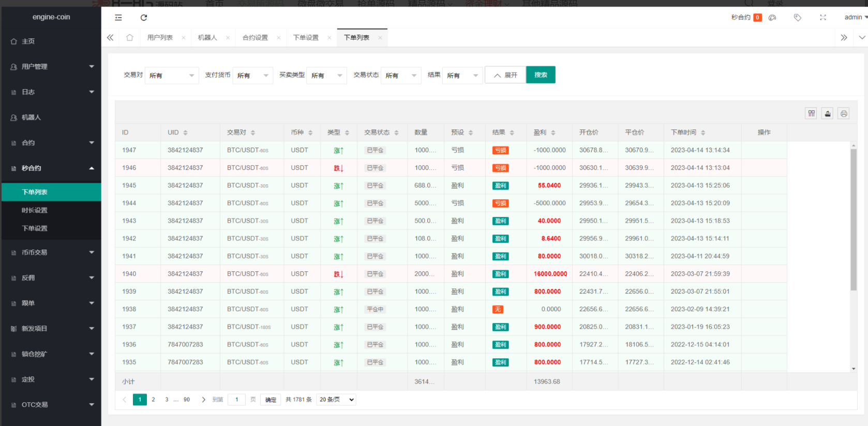Image resolution: width=868 pixels, height=426 pixels.
Task: Toggle fullscreen mode icon
Action: click(x=823, y=18)
